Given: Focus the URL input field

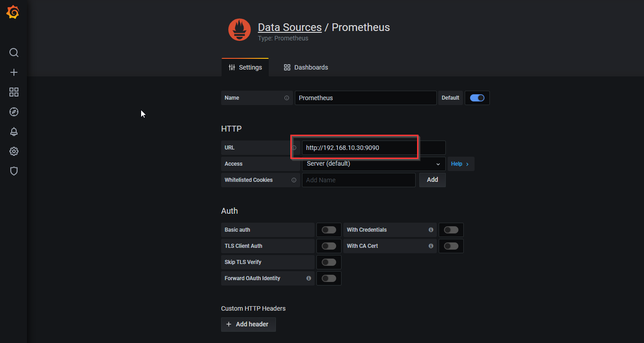Looking at the screenshot, I should coord(374,148).
